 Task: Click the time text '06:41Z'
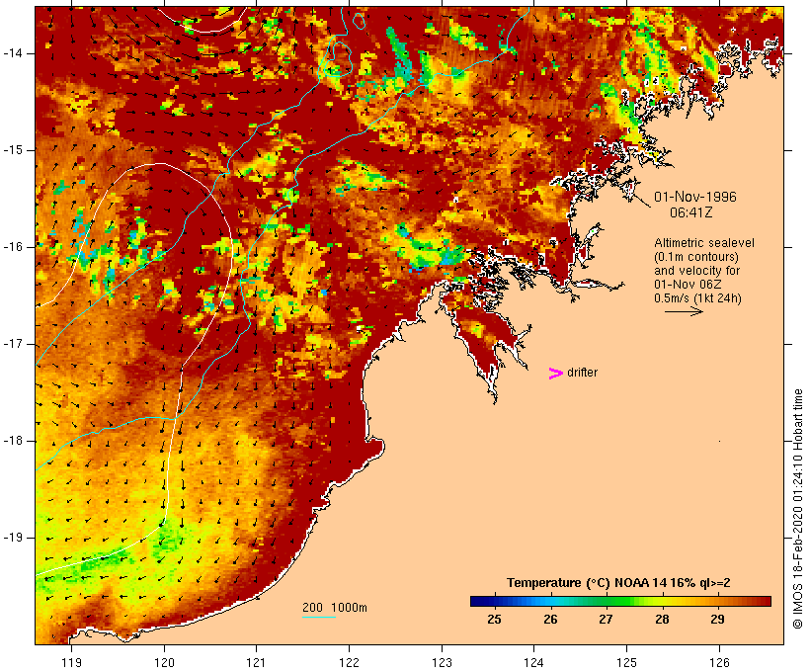(691, 212)
